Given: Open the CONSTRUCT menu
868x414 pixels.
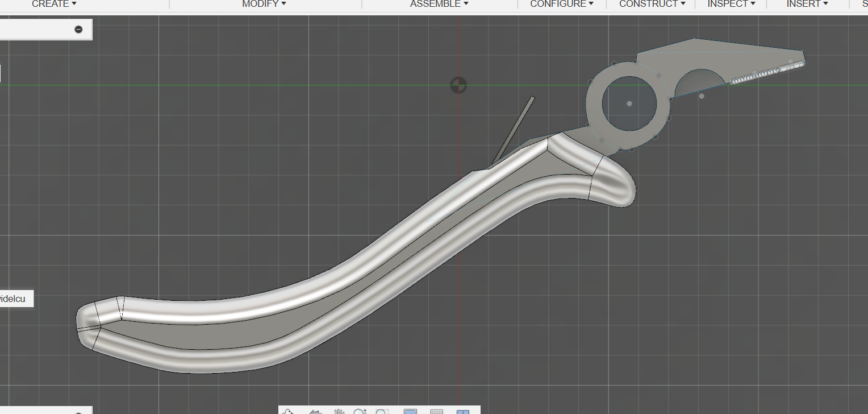Looking at the screenshot, I should coord(652,4).
